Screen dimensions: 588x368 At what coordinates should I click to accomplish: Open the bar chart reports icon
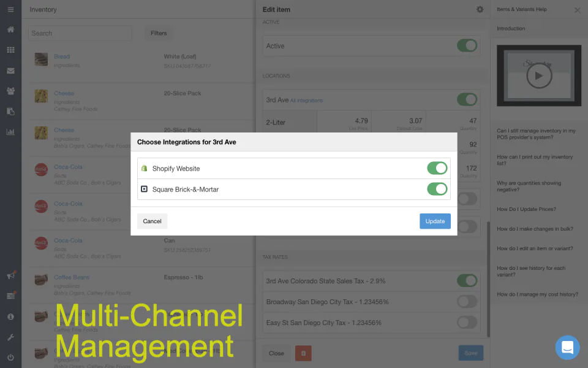click(x=10, y=132)
